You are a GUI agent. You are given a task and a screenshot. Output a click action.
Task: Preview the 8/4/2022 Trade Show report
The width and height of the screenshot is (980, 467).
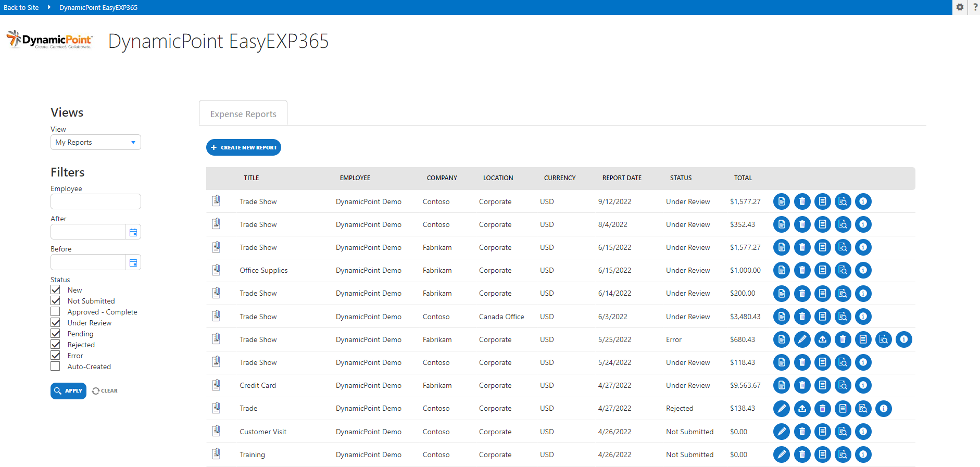point(843,224)
